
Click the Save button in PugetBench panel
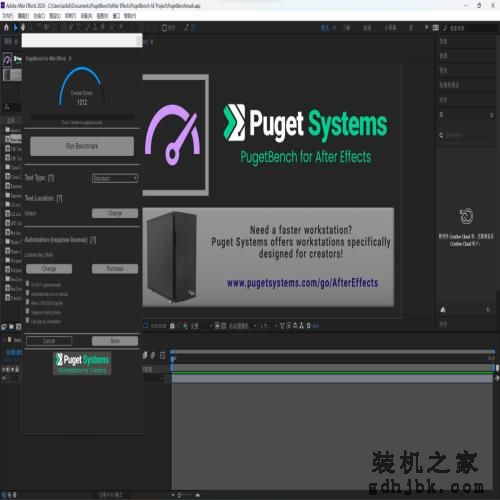(115, 341)
